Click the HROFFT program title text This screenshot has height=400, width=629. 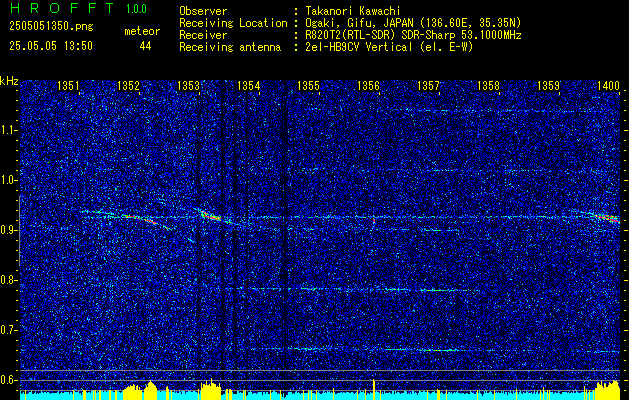(x=62, y=8)
